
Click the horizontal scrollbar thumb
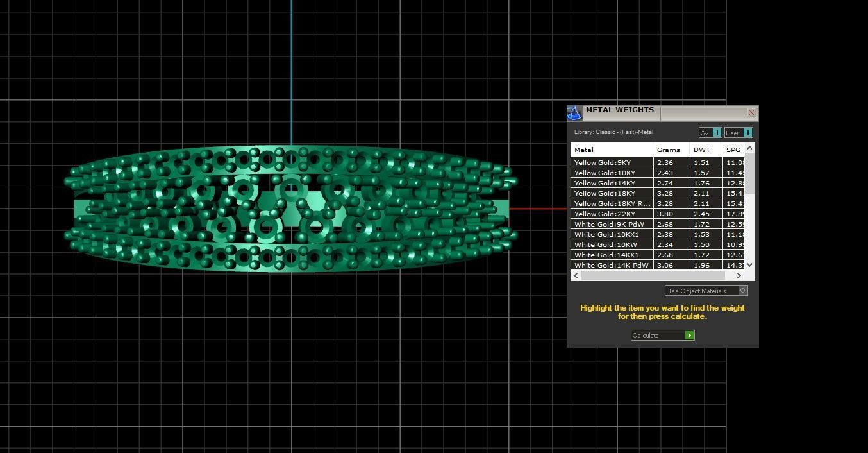pos(653,276)
